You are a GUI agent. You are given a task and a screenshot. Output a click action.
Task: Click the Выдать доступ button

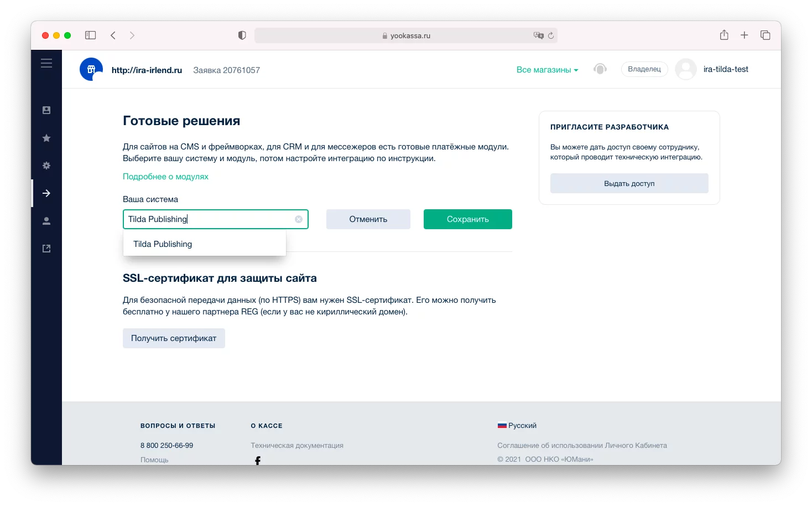pyautogui.click(x=629, y=183)
